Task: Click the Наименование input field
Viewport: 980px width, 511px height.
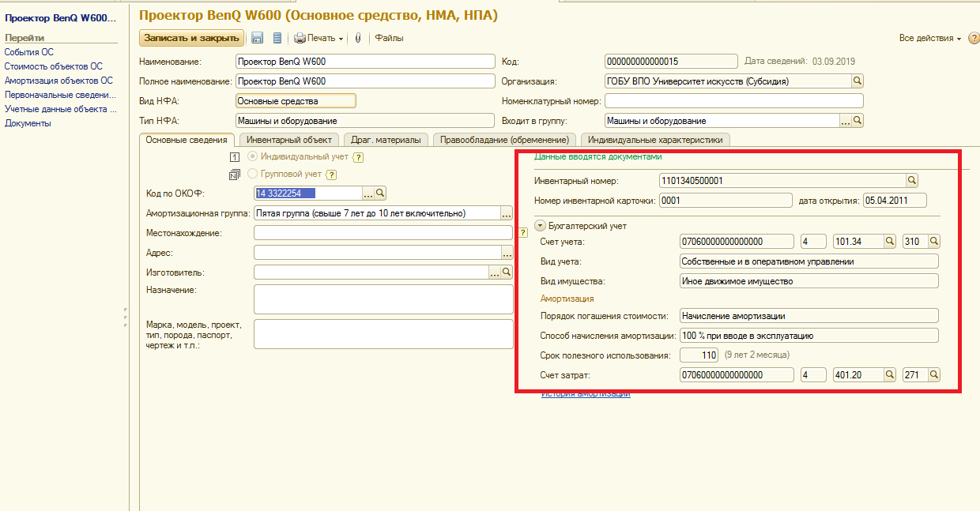Action: coord(365,61)
